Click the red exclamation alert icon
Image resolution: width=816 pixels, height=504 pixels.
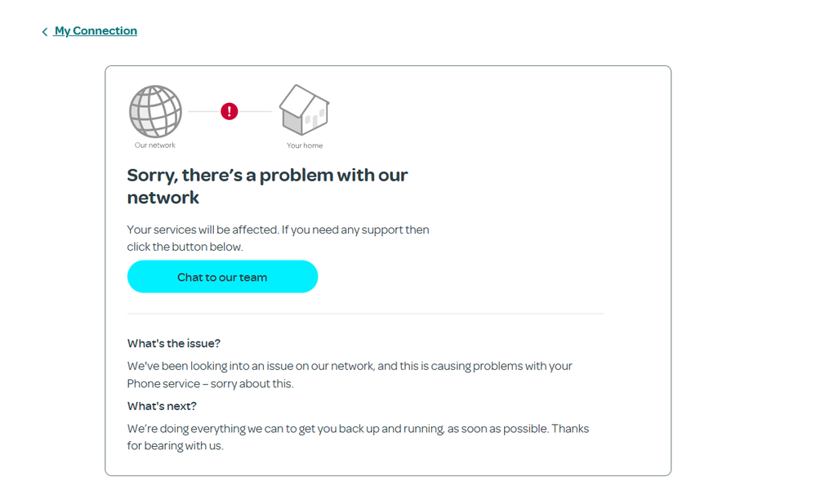coord(230,111)
